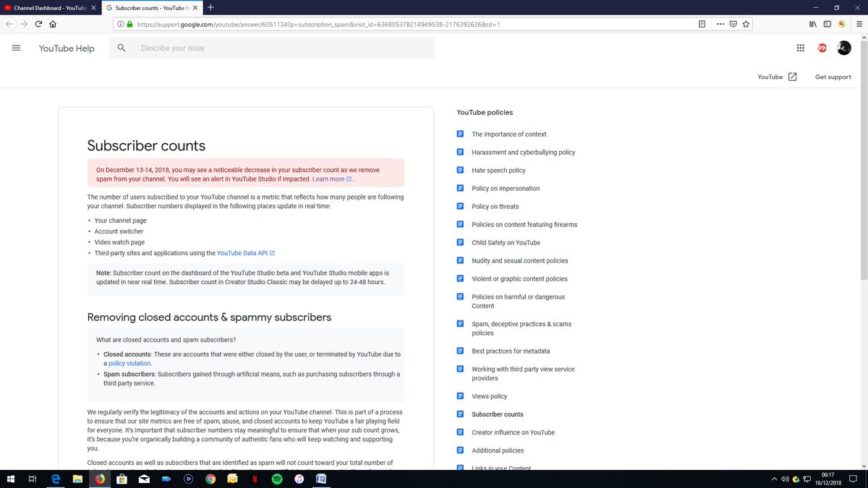This screenshot has height=488, width=868.
Task: Open Spotify from the taskbar
Action: click(277, 479)
